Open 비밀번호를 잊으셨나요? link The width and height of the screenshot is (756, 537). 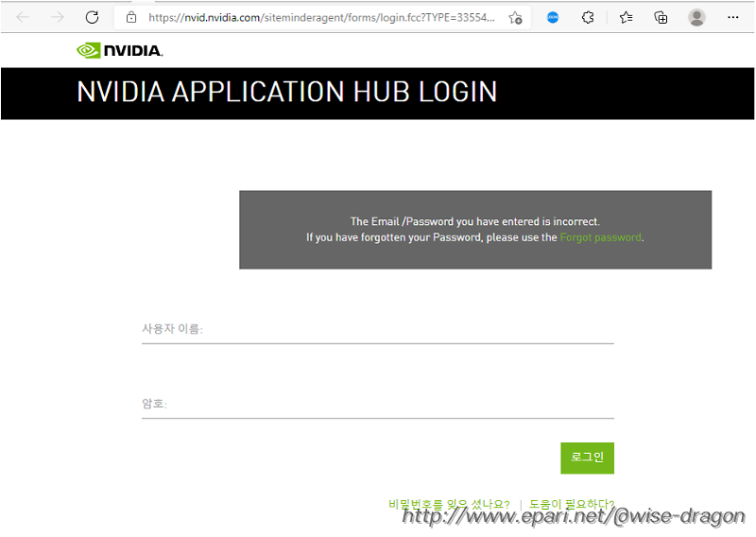click(x=449, y=504)
